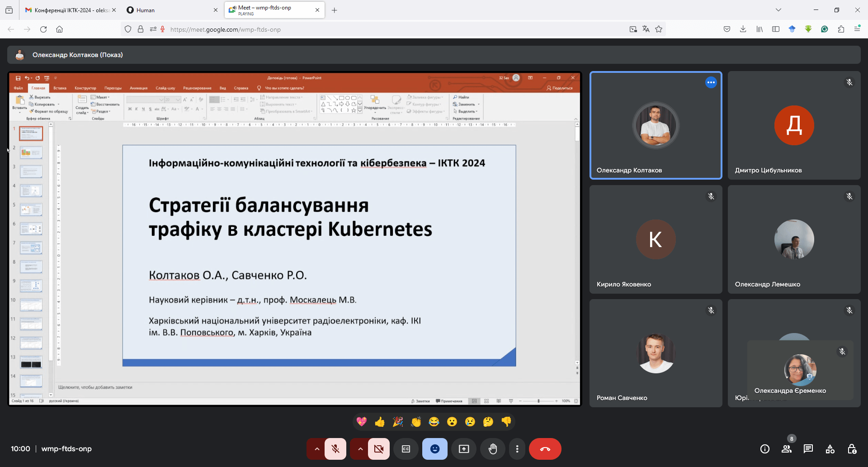The image size is (868, 467).
Task: Send thumbs up emoji reaction
Action: 380,422
